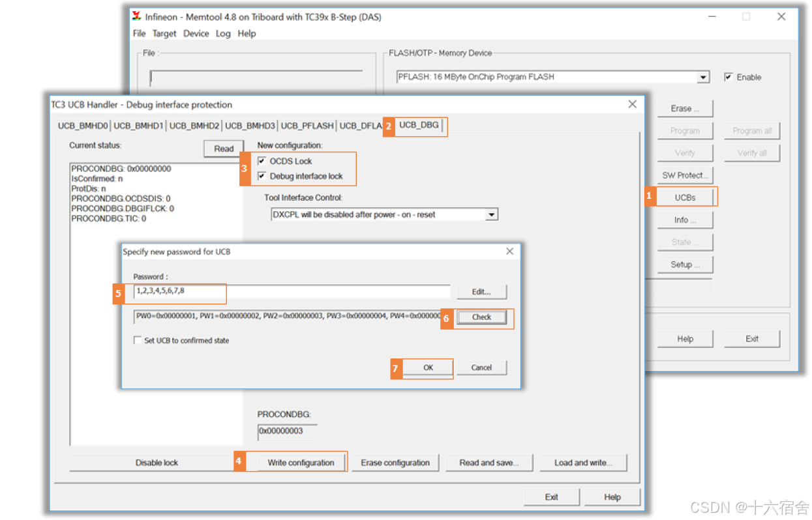
Task: Expand the Tool Interface Control dropdown
Action: pyautogui.click(x=492, y=214)
